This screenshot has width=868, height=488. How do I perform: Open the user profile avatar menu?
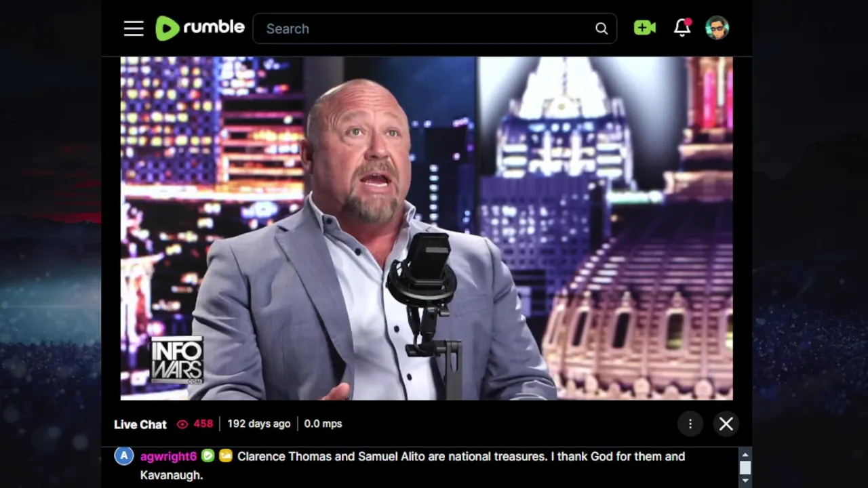(x=717, y=28)
